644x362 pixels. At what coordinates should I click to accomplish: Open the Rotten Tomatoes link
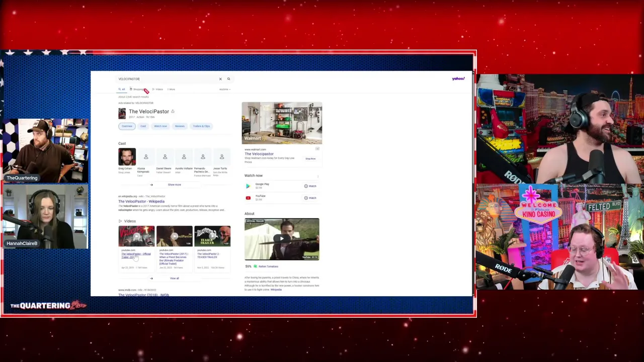coord(268,266)
